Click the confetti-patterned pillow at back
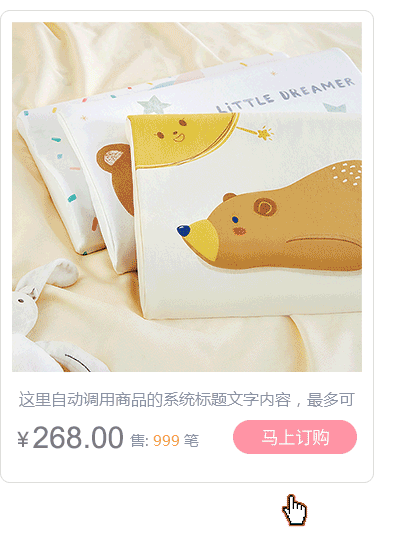 (x=58, y=175)
